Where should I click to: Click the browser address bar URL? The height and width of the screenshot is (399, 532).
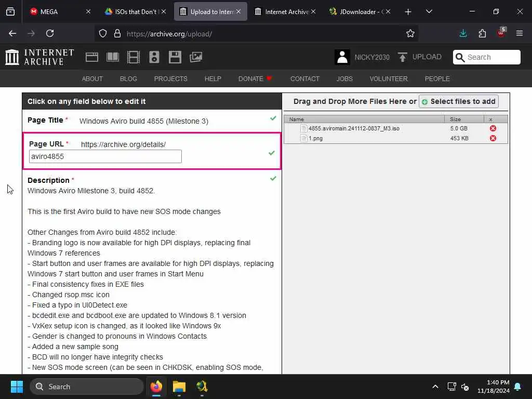tap(169, 34)
